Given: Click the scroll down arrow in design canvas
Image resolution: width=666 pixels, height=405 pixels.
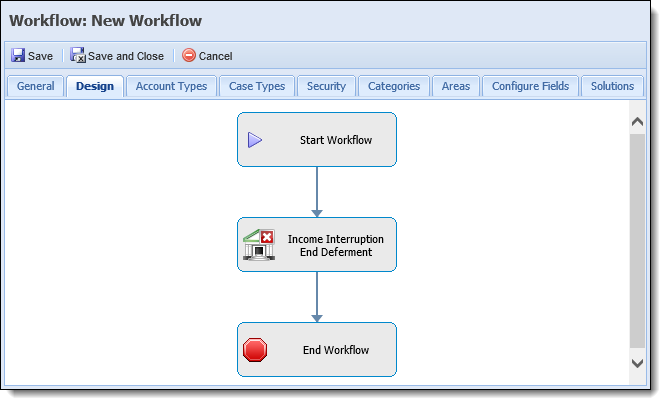Looking at the screenshot, I should [637, 363].
